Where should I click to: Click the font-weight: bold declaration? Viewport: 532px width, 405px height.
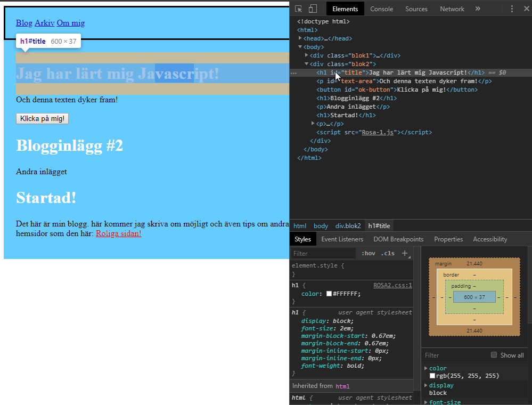coord(332,366)
